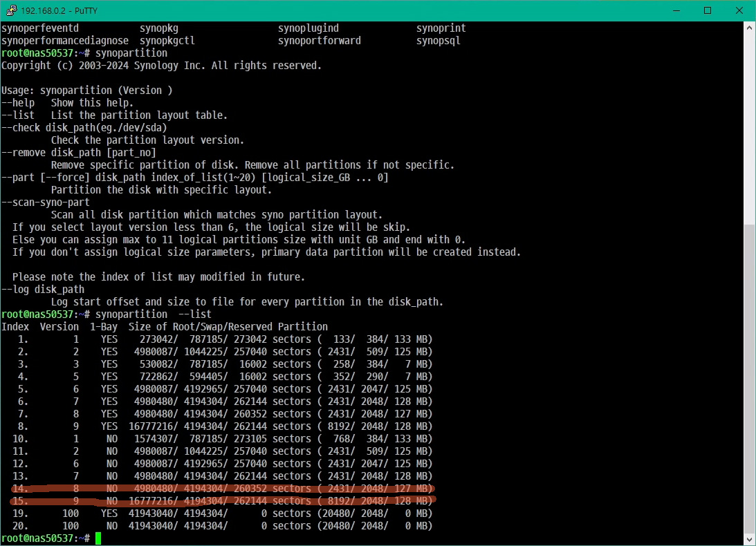Click the scrollbar track above the thumb
Viewport: 756px width, 546px height.
click(750, 124)
